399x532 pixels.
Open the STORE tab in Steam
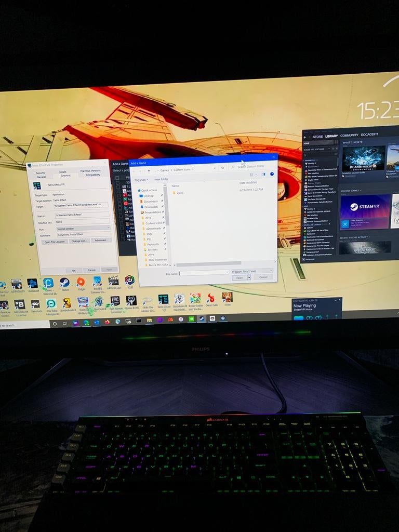[317, 136]
